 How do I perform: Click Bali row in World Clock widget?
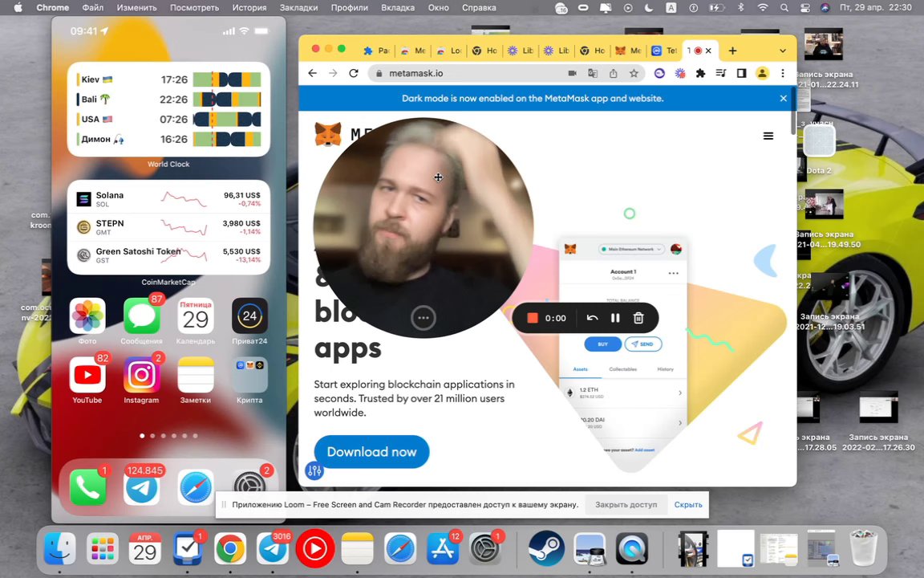pos(168,99)
